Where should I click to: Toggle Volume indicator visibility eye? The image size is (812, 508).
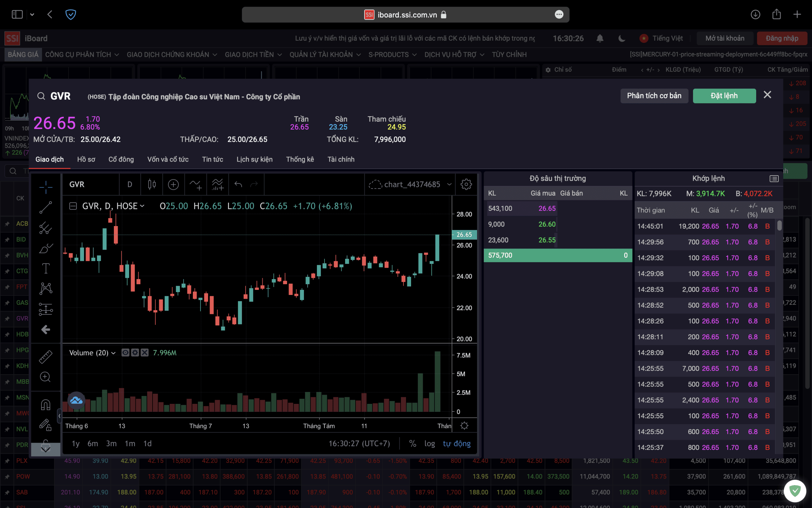(x=125, y=352)
